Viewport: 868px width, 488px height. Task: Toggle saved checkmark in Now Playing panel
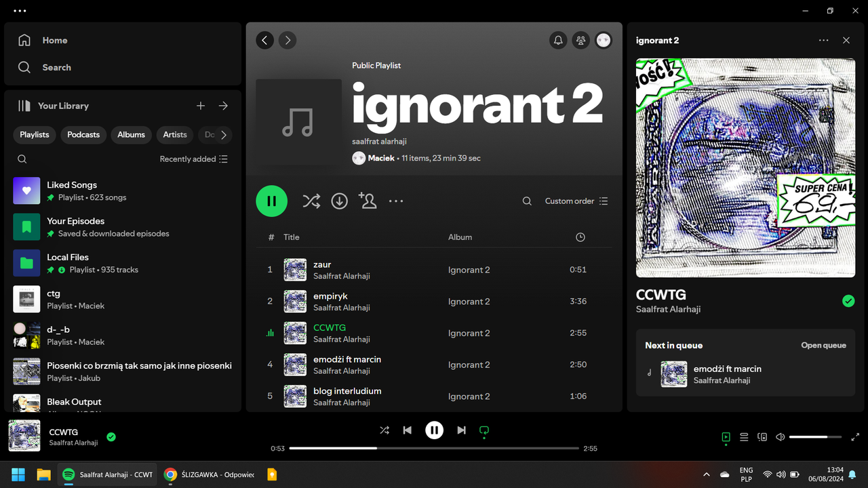[848, 301]
